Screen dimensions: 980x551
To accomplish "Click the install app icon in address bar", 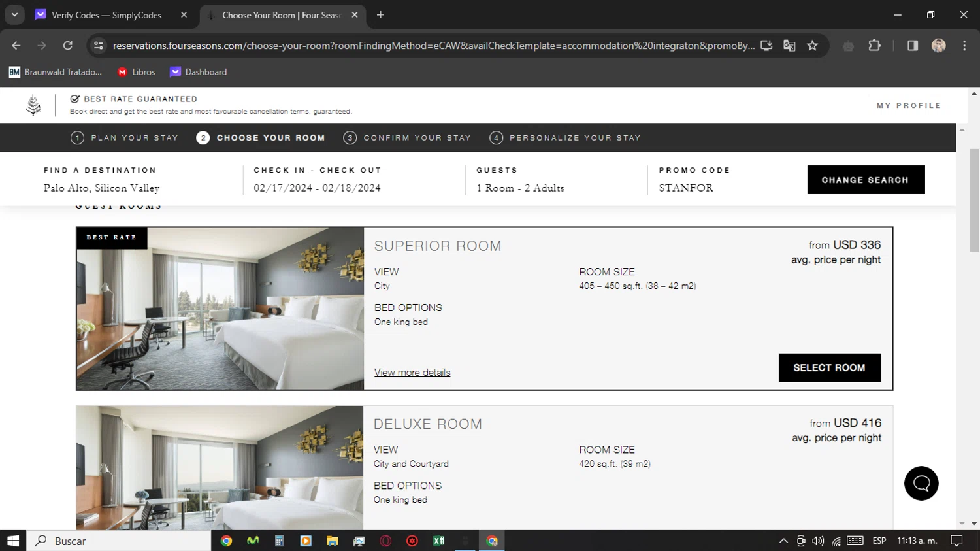I will pos(766,46).
